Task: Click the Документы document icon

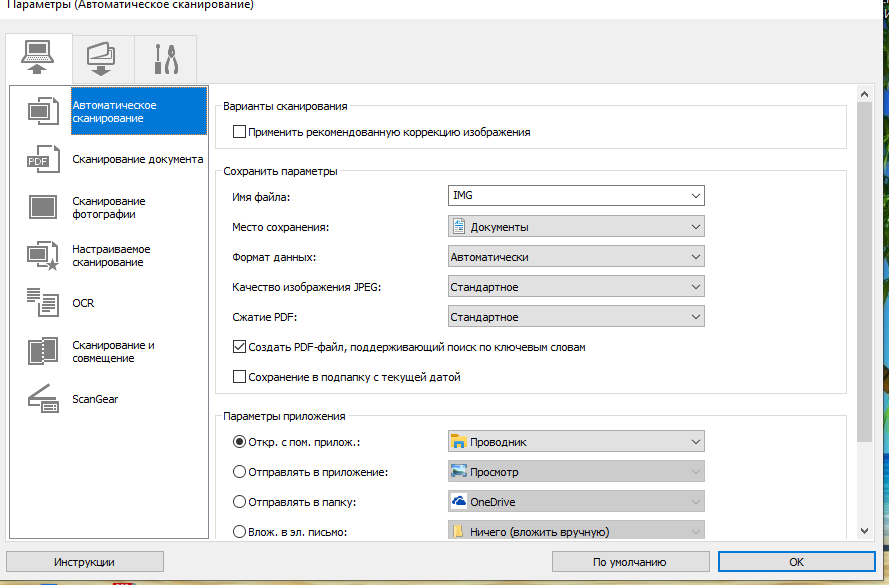Action: click(x=459, y=227)
